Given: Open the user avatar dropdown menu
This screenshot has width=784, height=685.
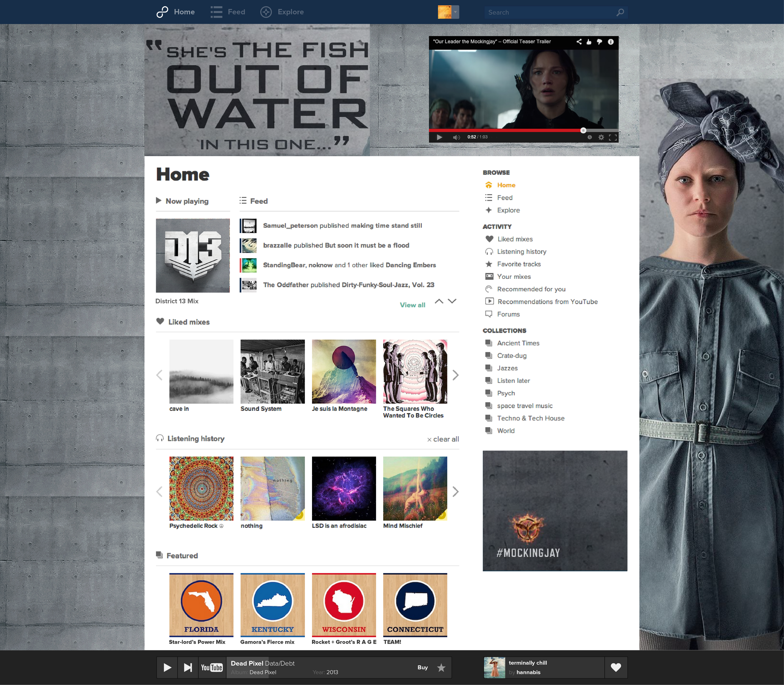Looking at the screenshot, I should point(448,12).
